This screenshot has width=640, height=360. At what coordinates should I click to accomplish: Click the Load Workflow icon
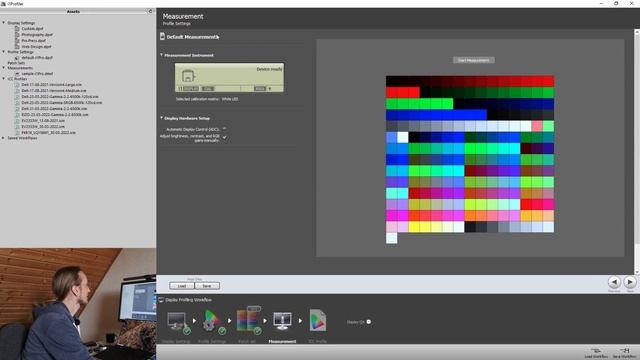coord(596,351)
